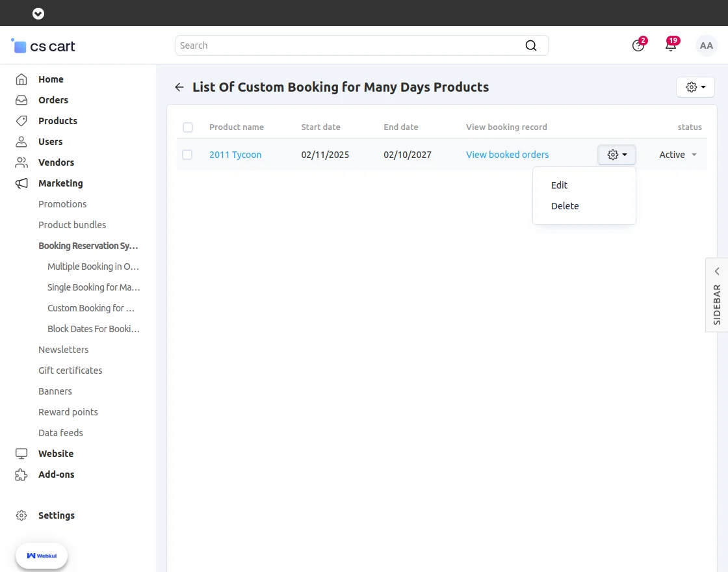Open the page gear dropdown near List heading

point(695,86)
